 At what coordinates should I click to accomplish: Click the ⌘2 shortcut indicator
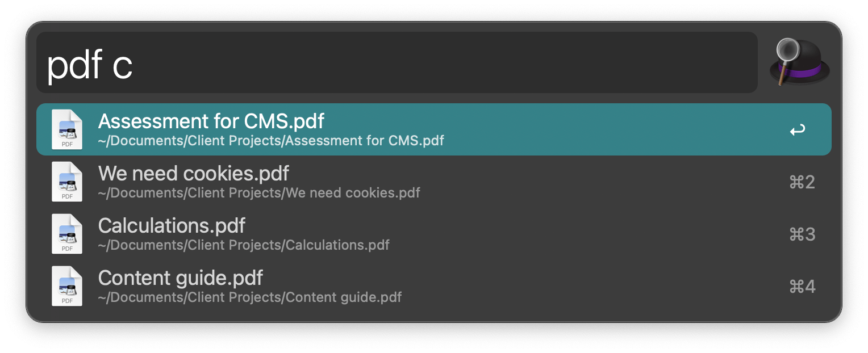[802, 182]
